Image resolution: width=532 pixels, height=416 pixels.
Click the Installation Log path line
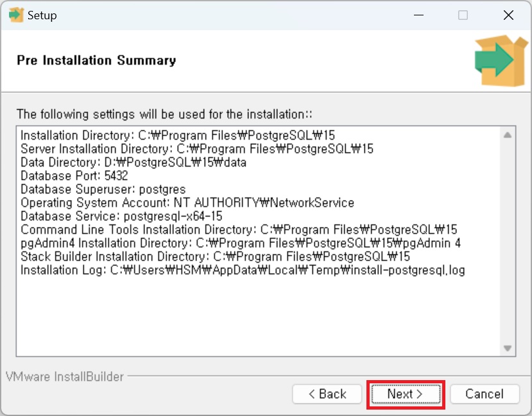[x=243, y=270]
